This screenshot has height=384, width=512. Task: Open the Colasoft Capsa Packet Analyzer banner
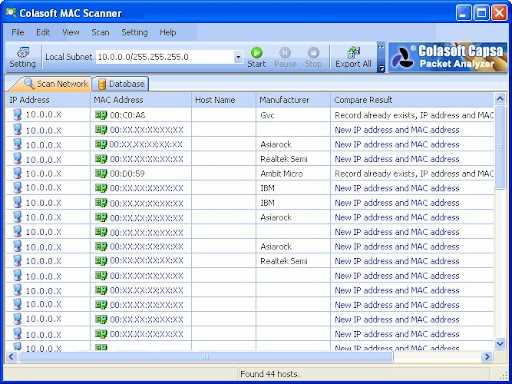click(x=448, y=57)
